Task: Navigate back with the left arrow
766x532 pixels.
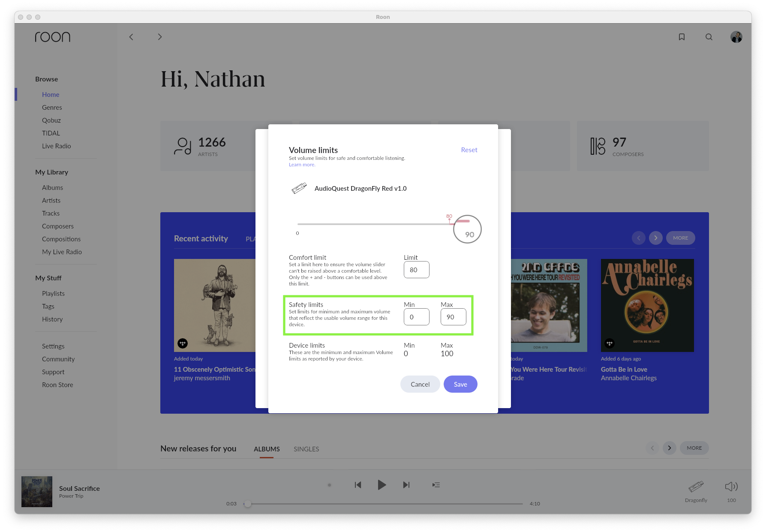Action: click(131, 37)
